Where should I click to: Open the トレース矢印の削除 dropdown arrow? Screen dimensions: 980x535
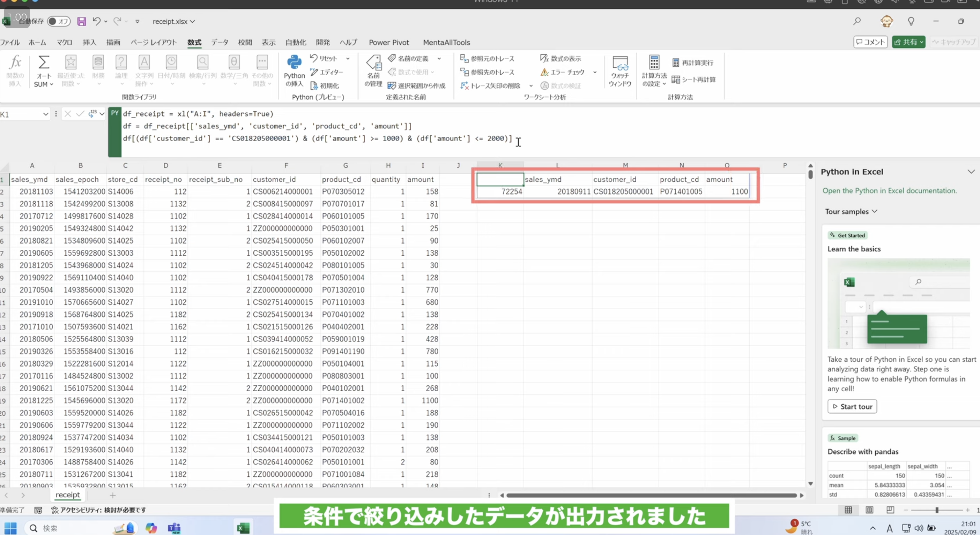click(531, 86)
